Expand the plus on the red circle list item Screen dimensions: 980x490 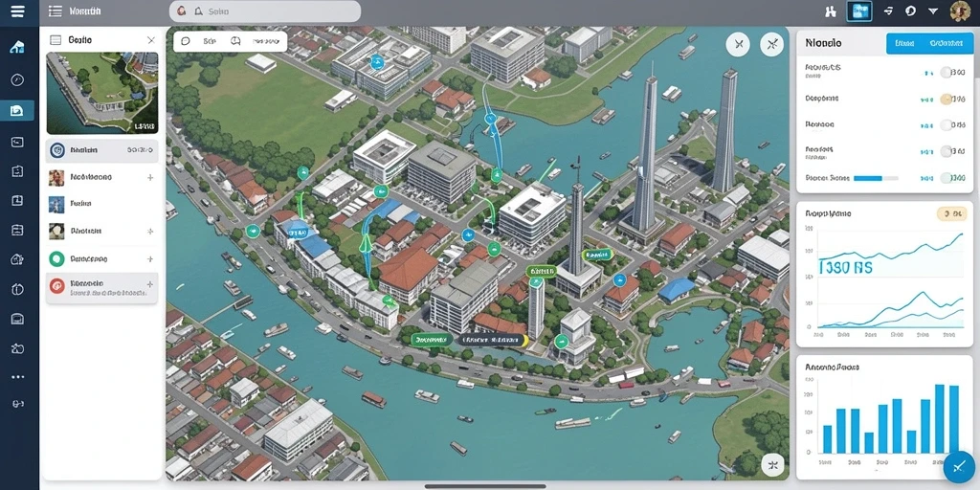150,284
